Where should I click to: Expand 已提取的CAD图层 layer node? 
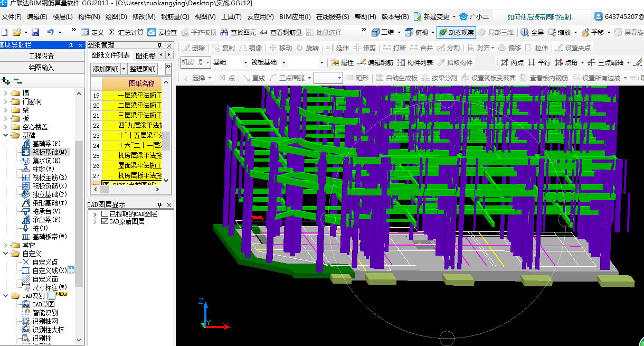click(x=95, y=214)
